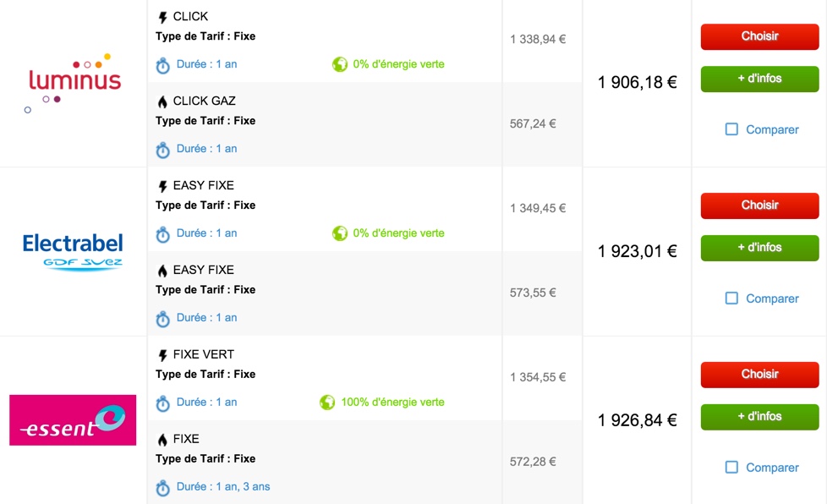Tick the Comparer checkbox for Electrabel

pyautogui.click(x=732, y=299)
